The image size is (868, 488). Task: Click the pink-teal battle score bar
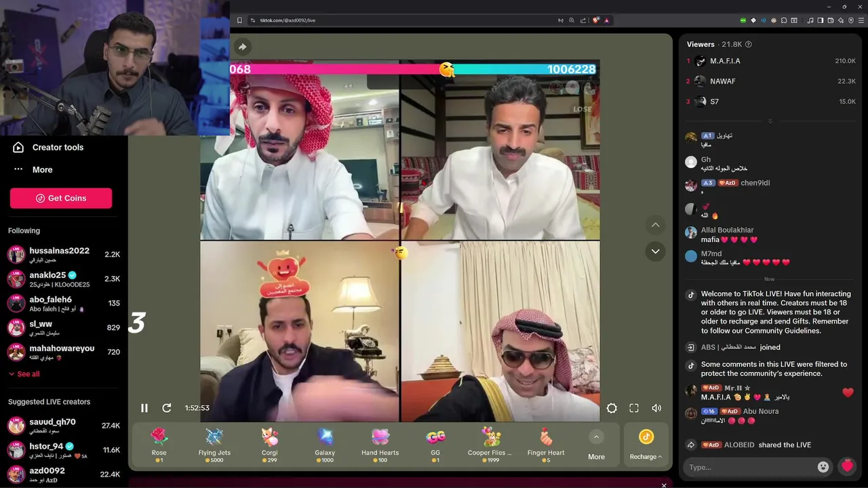pos(414,69)
